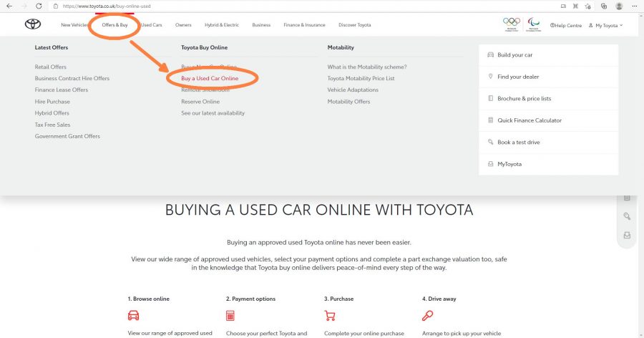This screenshot has height=338, width=644.
Task: Click the browser address bar URL
Action: (107, 6)
